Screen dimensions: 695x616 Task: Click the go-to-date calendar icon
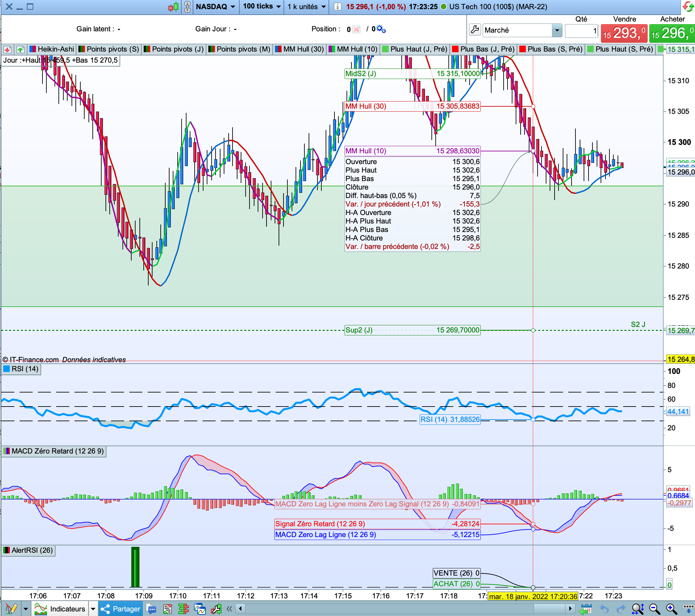[586, 609]
